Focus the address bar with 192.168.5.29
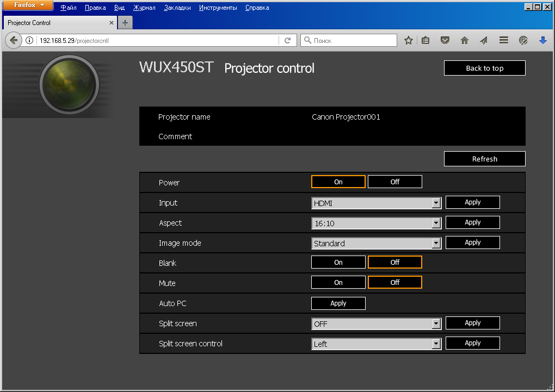This screenshot has width=555, height=392. [157, 40]
